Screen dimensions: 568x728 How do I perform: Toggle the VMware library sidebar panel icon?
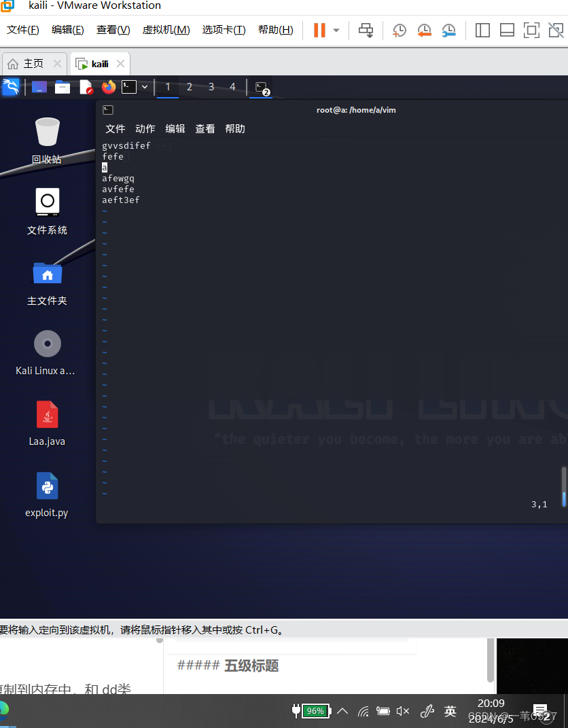(x=482, y=30)
